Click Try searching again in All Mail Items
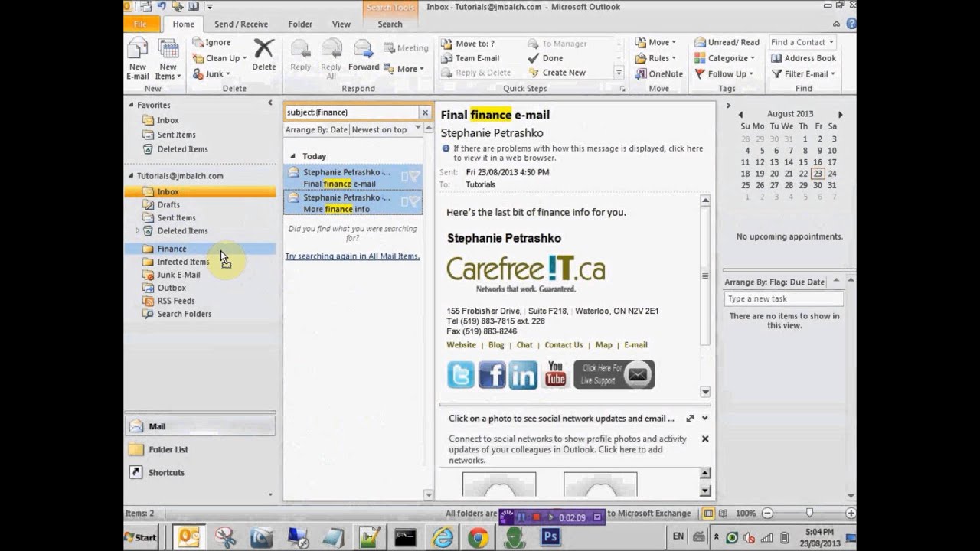 (x=352, y=256)
